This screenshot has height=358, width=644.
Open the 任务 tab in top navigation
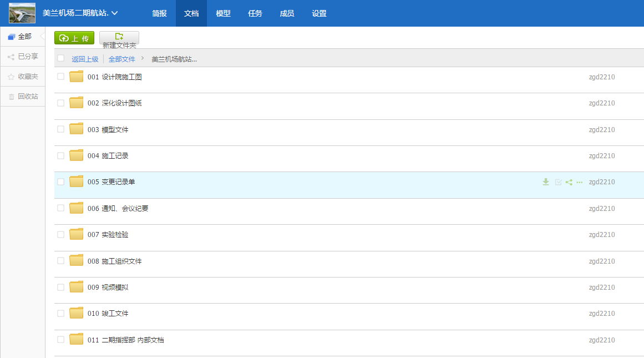click(x=255, y=13)
